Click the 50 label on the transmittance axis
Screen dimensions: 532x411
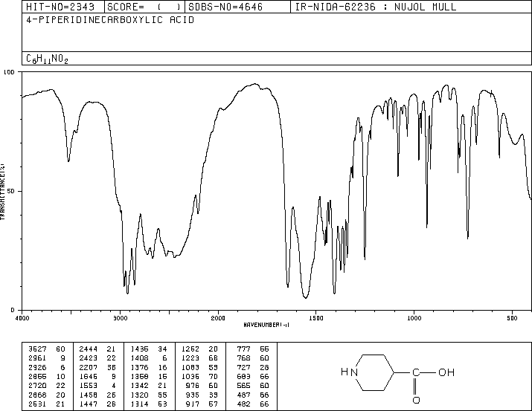[10, 191]
